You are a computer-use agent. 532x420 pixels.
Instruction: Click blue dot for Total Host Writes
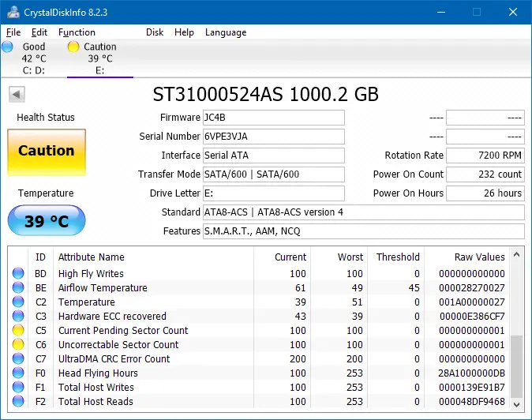pyautogui.click(x=18, y=387)
